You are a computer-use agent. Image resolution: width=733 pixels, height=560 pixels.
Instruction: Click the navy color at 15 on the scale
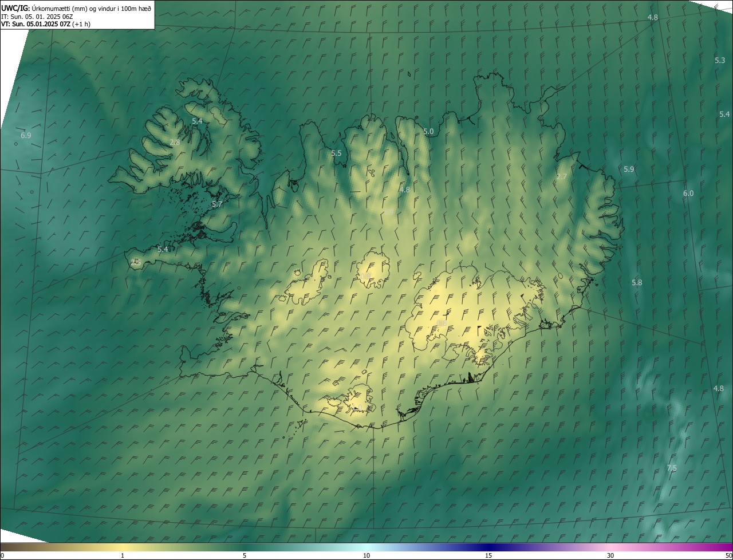[x=488, y=547]
